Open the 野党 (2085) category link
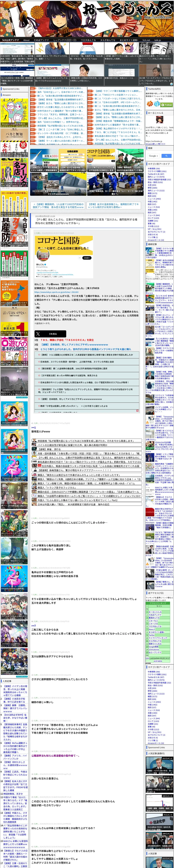 tap(152, 188)
